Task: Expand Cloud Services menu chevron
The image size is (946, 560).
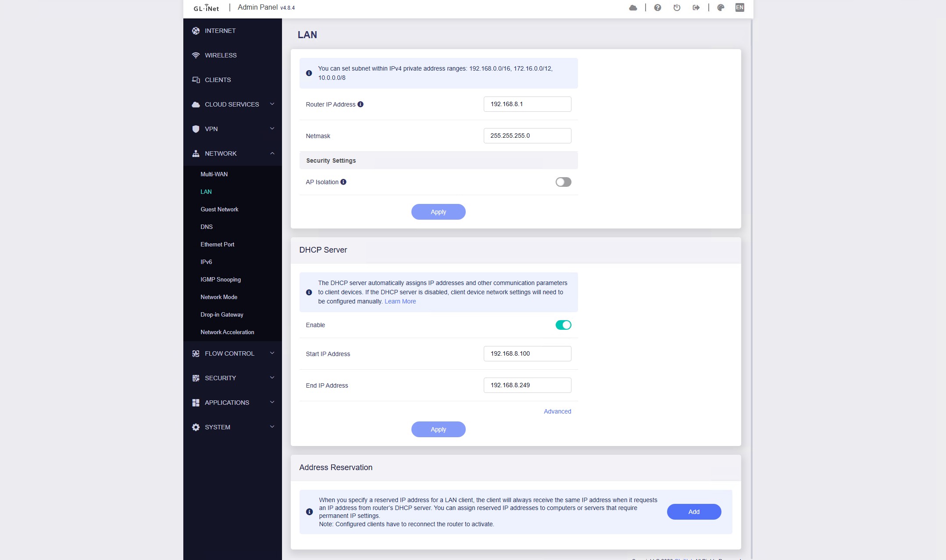Action: [272, 104]
